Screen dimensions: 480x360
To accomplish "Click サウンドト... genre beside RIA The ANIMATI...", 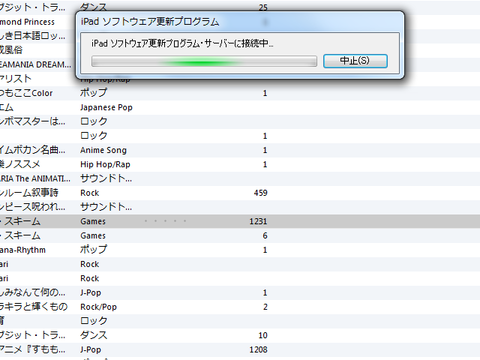I will 106,179.
